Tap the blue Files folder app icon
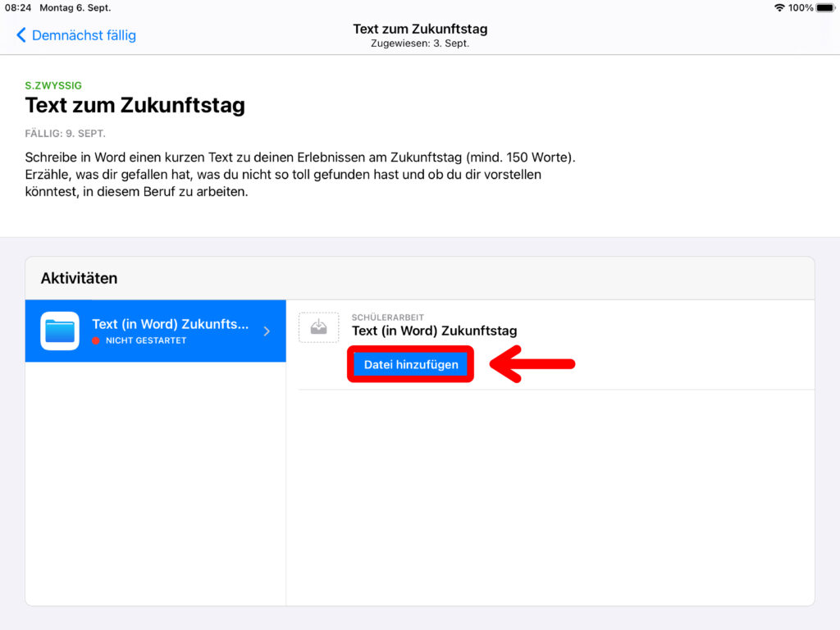This screenshot has height=630, width=840. click(x=60, y=331)
